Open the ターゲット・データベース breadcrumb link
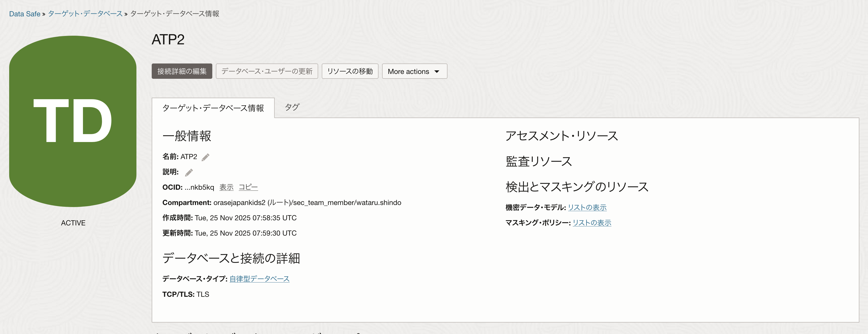Image resolution: width=868 pixels, height=334 pixels. 85,14
